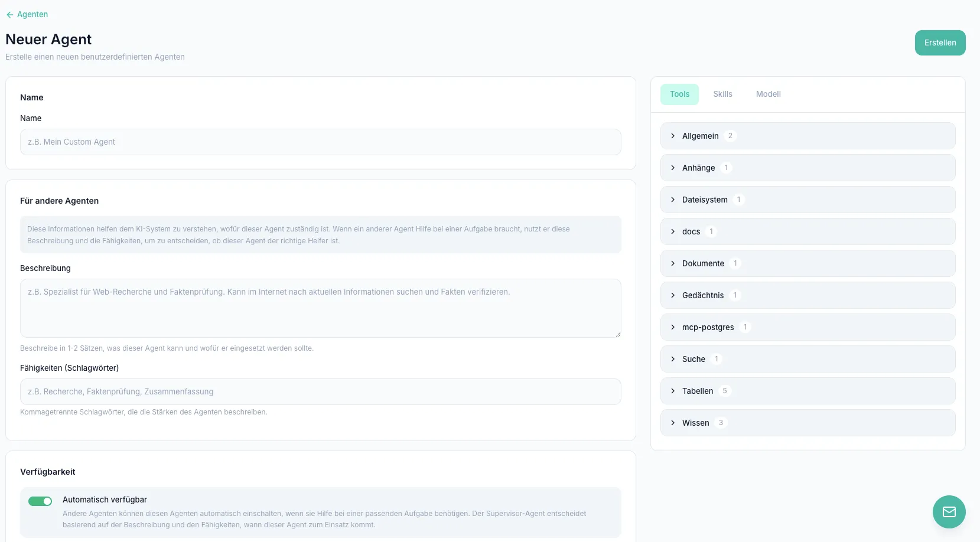Toggle the Automatisch verfügbar switch
This screenshot has height=542, width=980.
pyautogui.click(x=40, y=501)
